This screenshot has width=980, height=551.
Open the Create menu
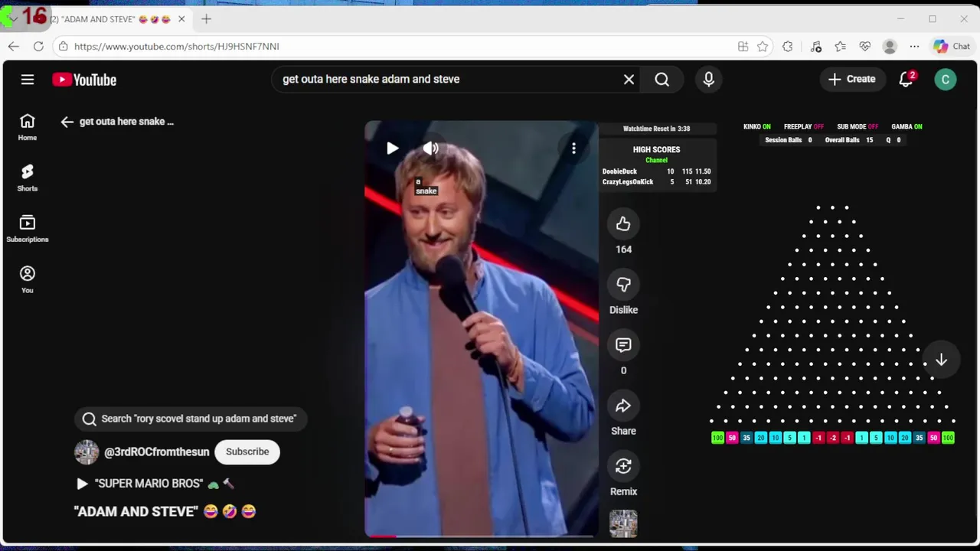852,79
